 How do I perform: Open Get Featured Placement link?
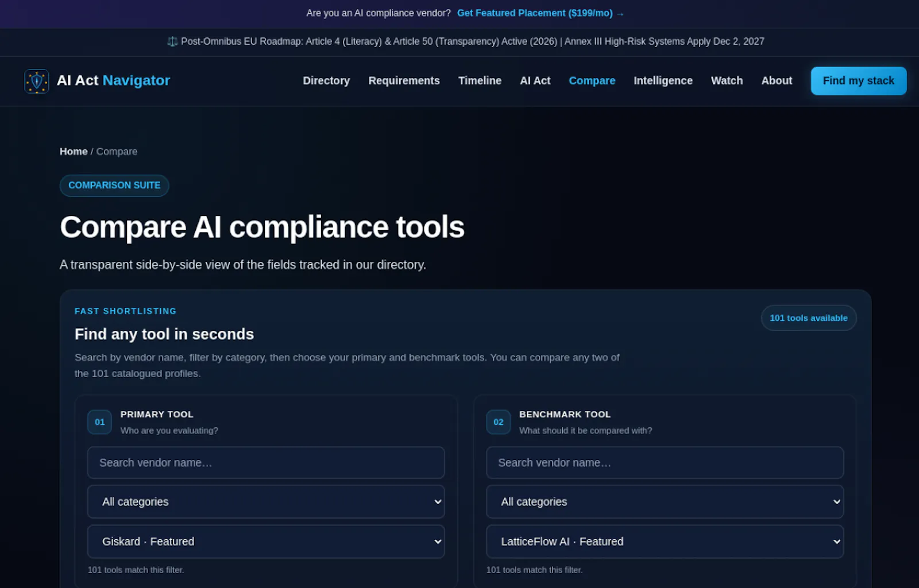(x=540, y=13)
